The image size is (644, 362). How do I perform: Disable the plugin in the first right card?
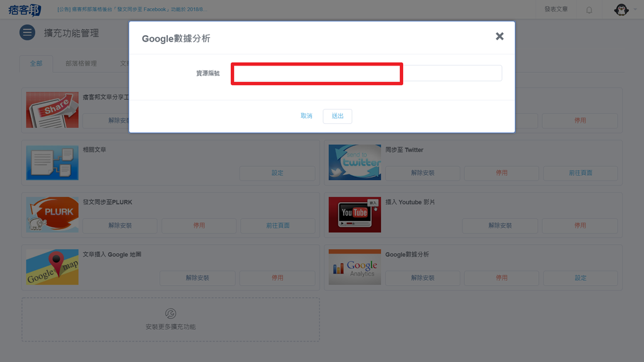[580, 120]
